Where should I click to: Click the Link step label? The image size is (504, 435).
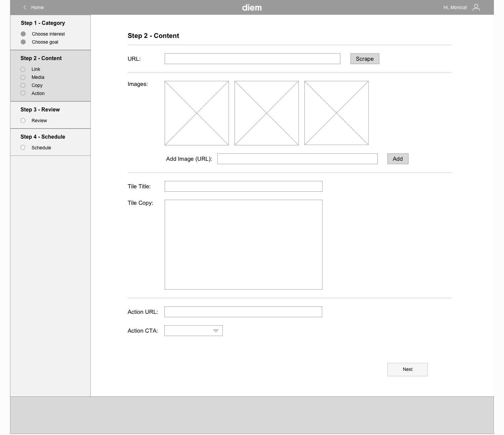pyautogui.click(x=36, y=69)
